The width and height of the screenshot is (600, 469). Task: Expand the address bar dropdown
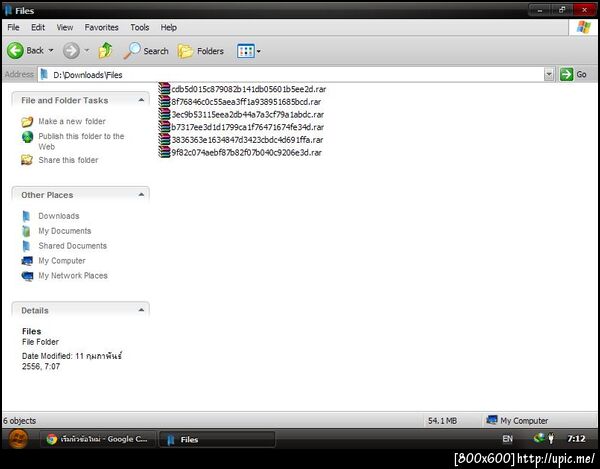point(549,74)
